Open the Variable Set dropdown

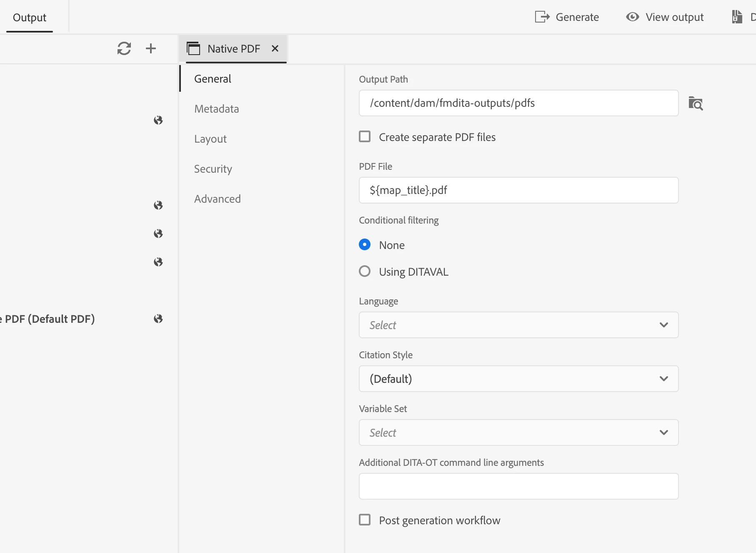518,432
